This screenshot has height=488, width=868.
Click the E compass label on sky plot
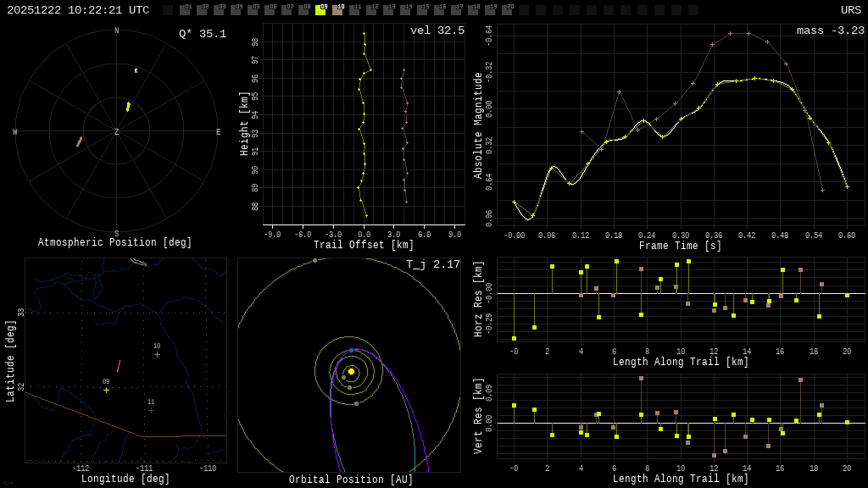[x=218, y=131]
